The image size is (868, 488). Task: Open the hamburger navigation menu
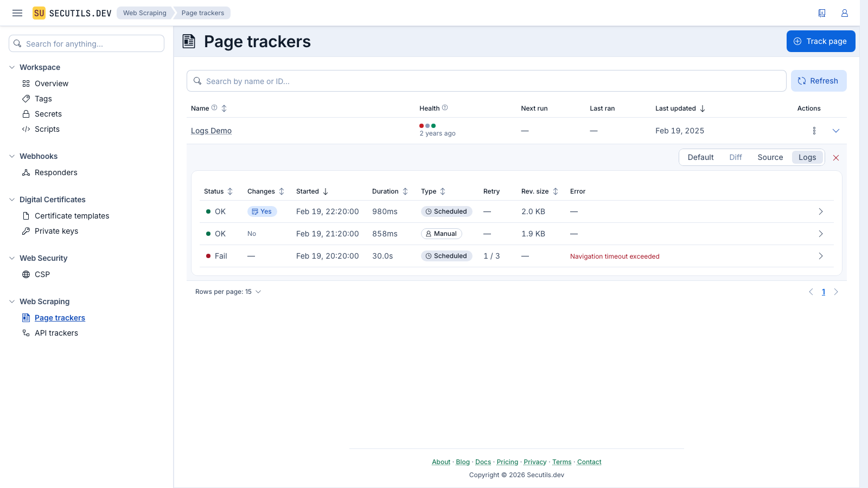17,13
